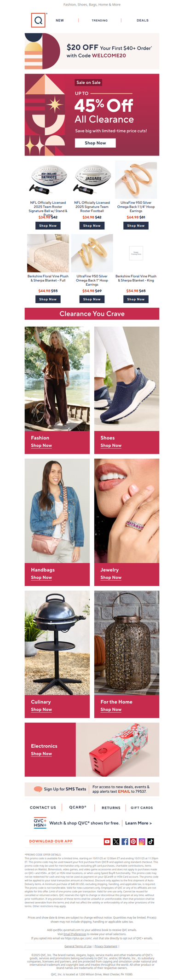Open the TikTok social icon
Screen dimensions: 184x980
coord(151,842)
